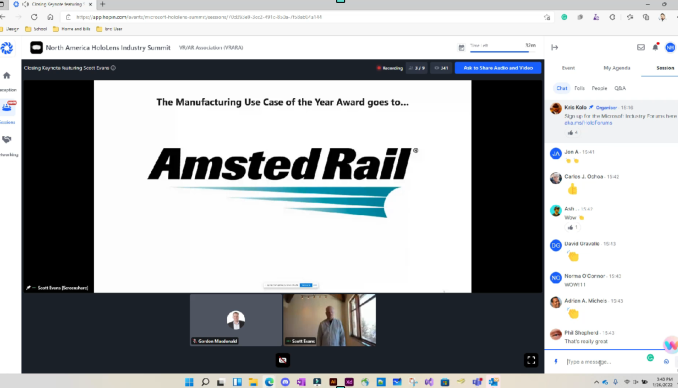Screen dimensions: 678x388
Task: Open the messages inbox envelope icon
Action: pos(641,47)
